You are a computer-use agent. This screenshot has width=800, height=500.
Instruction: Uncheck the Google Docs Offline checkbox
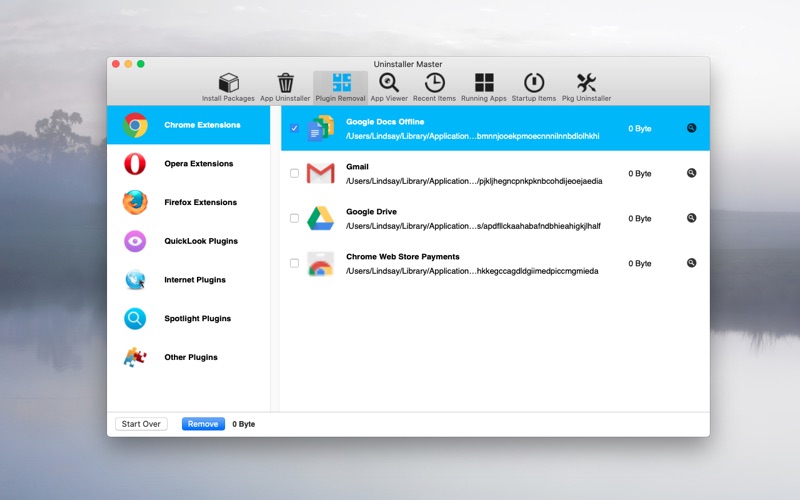pyautogui.click(x=294, y=128)
